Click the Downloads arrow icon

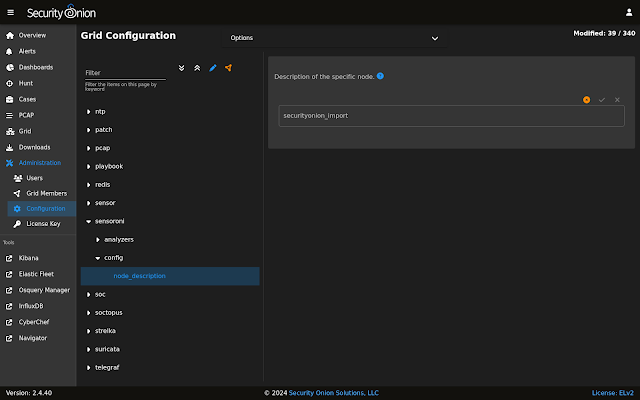coord(9,147)
